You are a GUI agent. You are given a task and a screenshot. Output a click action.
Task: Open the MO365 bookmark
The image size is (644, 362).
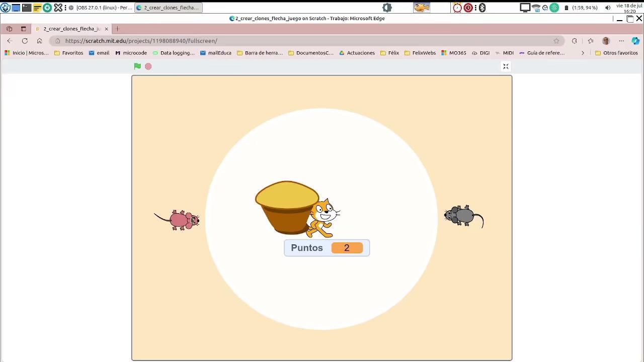[454, 53]
